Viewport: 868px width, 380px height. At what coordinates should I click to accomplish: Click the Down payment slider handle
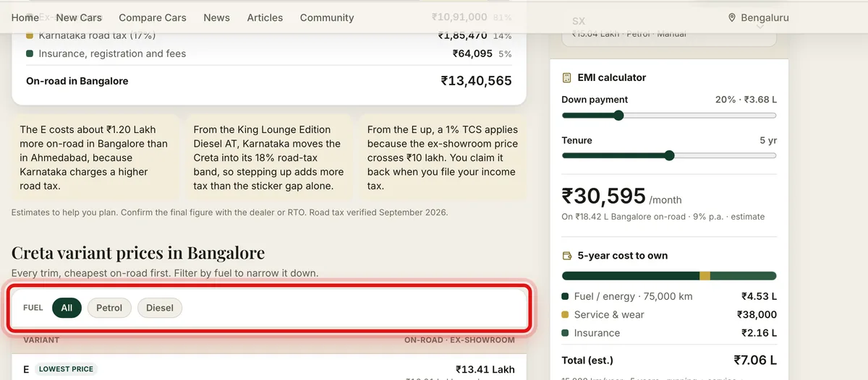coord(618,116)
